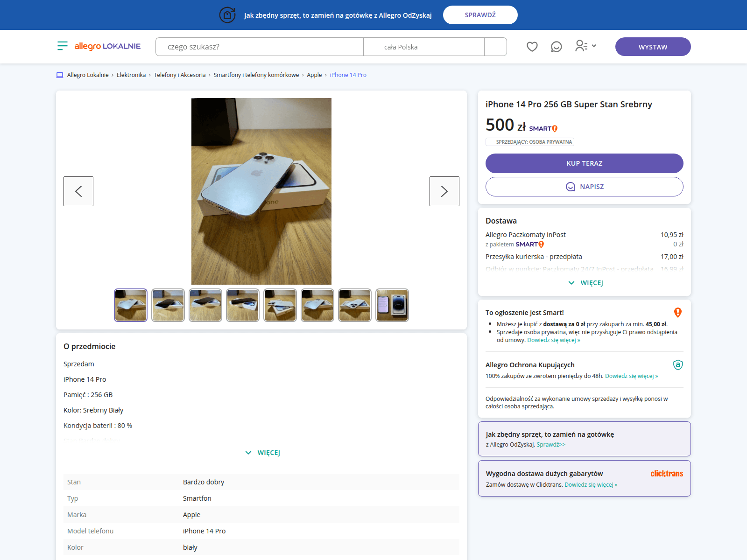This screenshot has height=560, width=747.
Task: Click the 'Smartfon' type value
Action: point(197,498)
